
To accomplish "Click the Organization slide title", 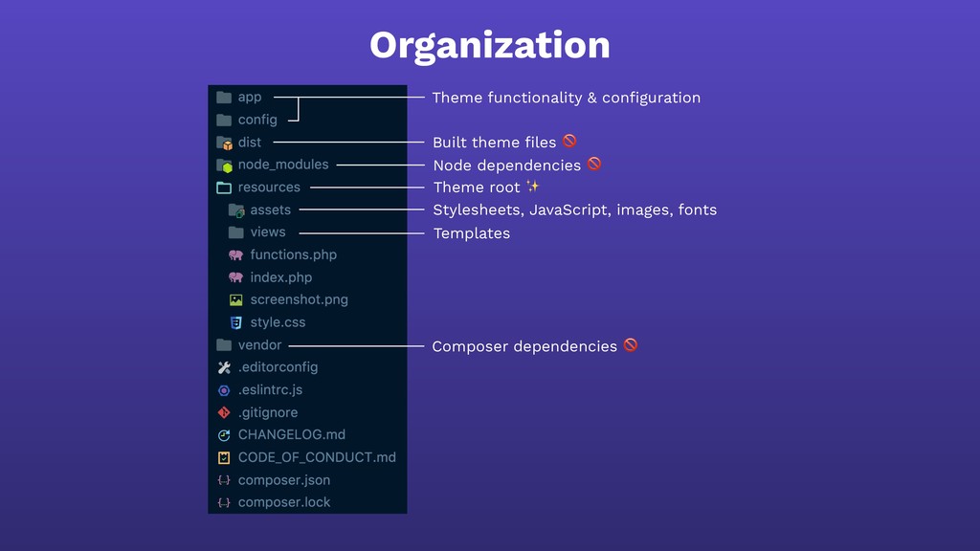I will click(490, 46).
